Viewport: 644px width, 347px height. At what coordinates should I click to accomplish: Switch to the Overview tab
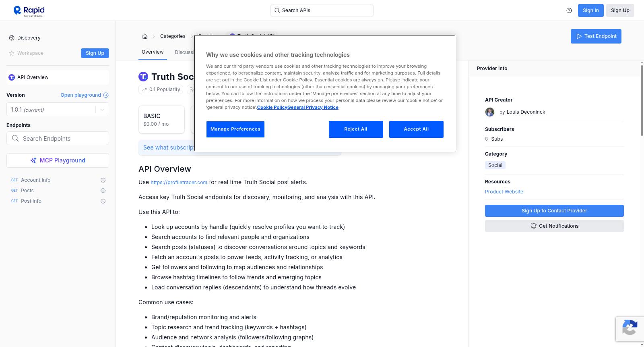[153, 52]
